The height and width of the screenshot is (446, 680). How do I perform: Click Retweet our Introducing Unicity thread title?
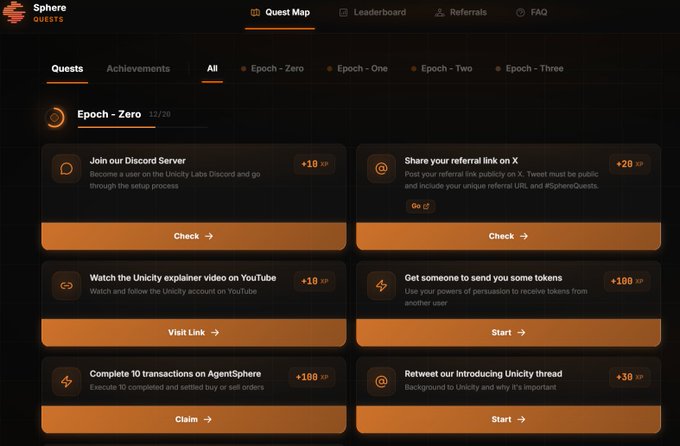point(483,374)
